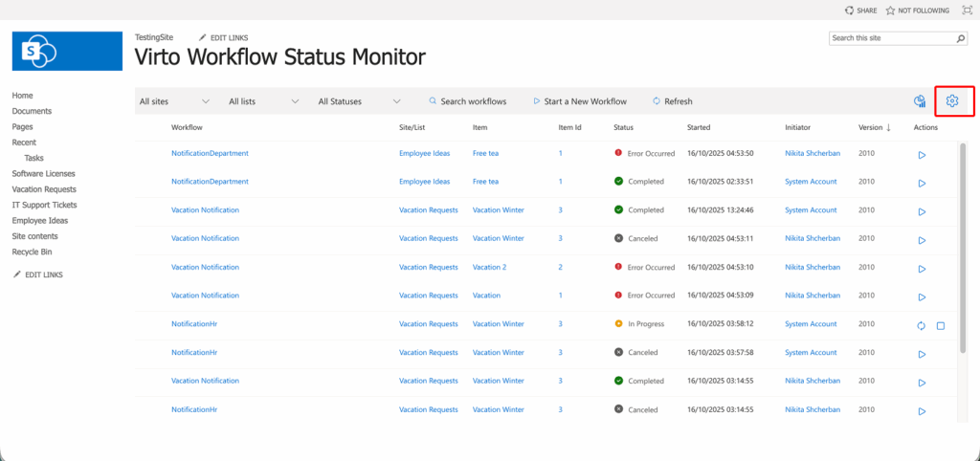
Task: Run action for Vacation 2 row
Action: (922, 269)
